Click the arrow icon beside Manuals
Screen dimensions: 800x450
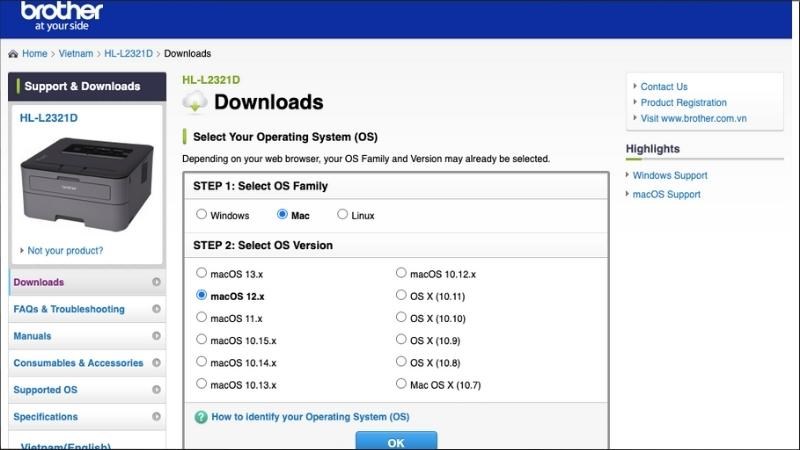click(x=156, y=336)
